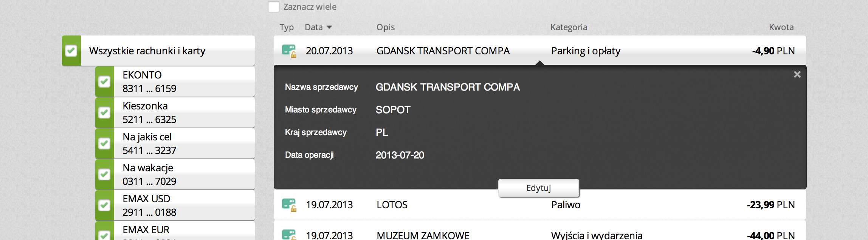Expand the MUZEUM ZAMKOWE transaction row
The image size is (868, 240).
423,235
